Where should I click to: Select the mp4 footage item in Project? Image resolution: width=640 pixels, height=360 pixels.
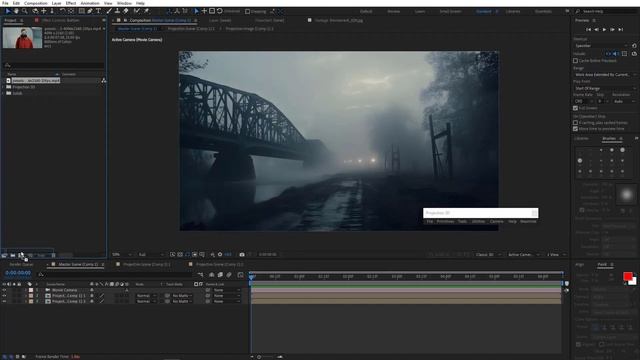click(x=35, y=81)
